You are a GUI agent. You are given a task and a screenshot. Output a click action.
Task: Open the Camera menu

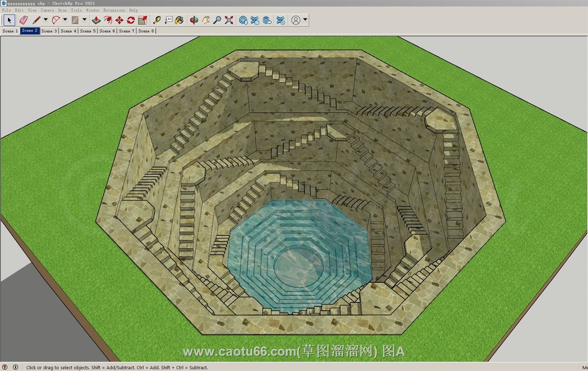coord(47,10)
